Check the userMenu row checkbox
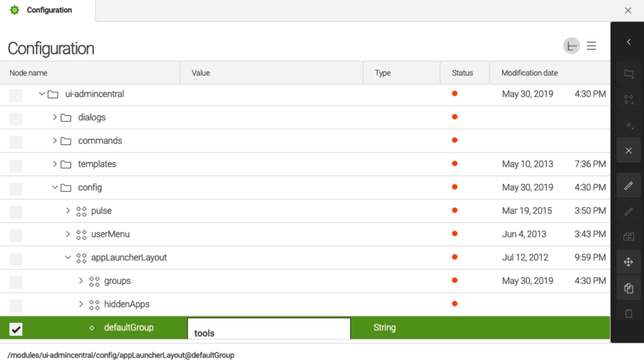644x364 pixels. [x=16, y=236]
